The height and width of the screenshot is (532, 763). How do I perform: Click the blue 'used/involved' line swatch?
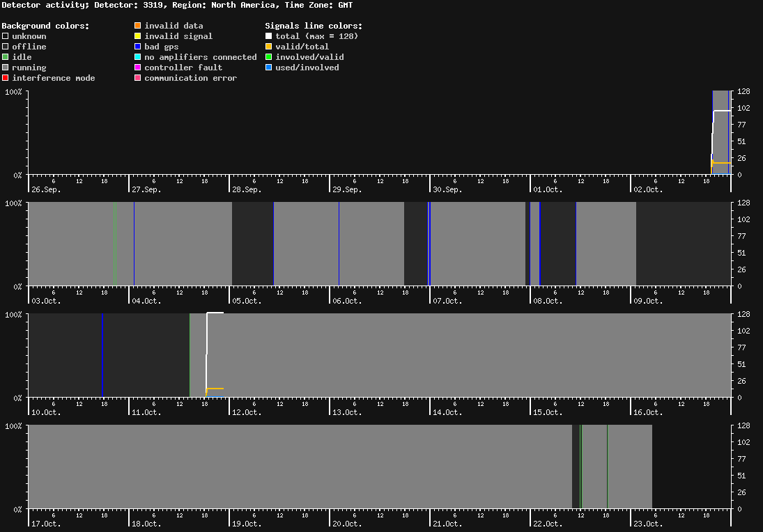(268, 68)
